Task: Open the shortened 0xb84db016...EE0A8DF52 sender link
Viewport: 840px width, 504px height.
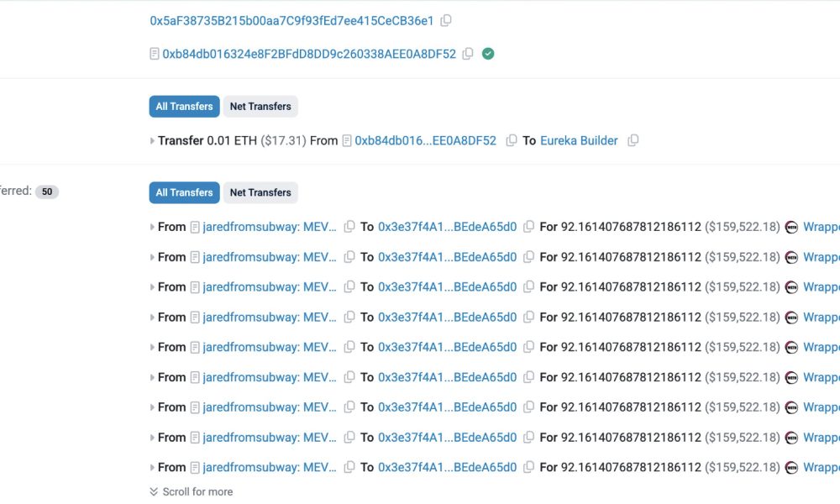Action: [425, 141]
